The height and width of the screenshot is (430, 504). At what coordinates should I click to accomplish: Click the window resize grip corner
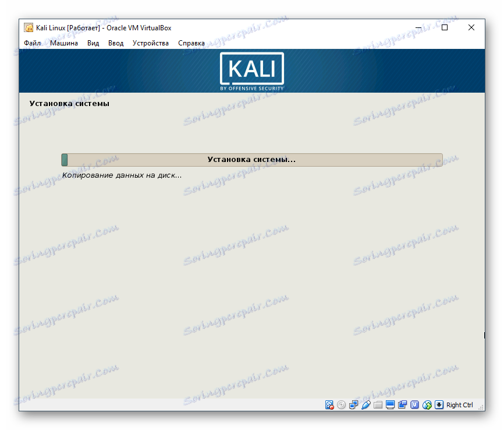tap(481, 407)
